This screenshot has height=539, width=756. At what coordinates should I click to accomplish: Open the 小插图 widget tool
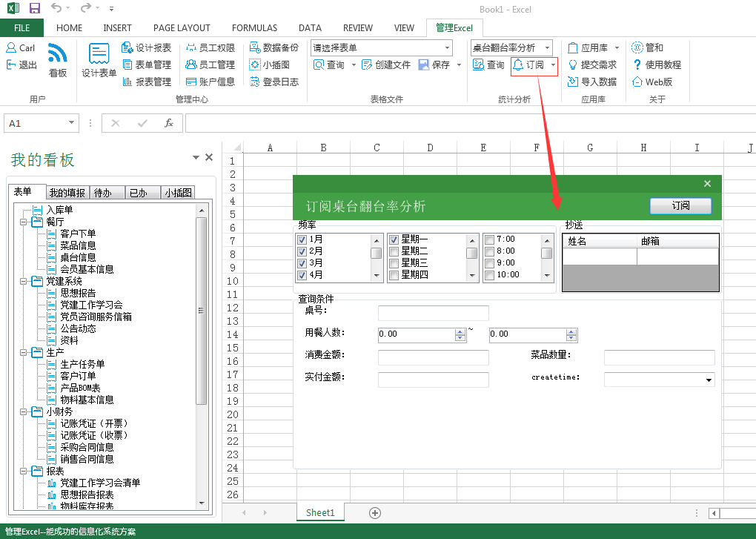(x=270, y=65)
